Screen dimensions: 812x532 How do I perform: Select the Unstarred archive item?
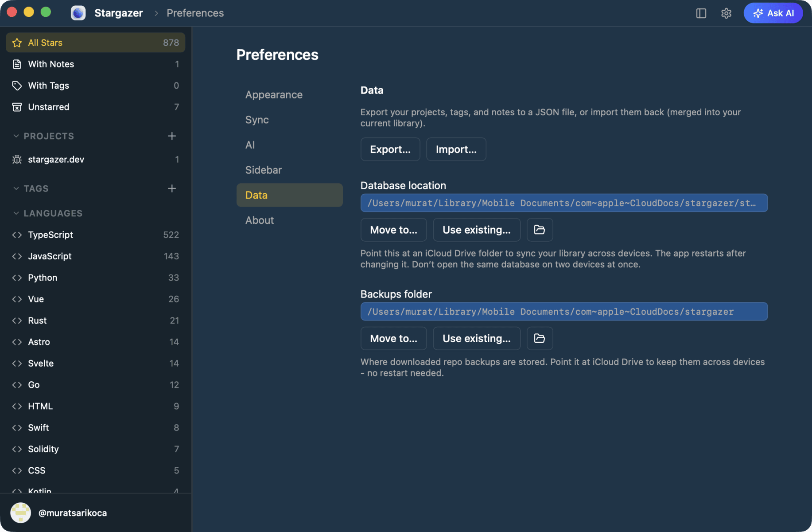pos(96,107)
